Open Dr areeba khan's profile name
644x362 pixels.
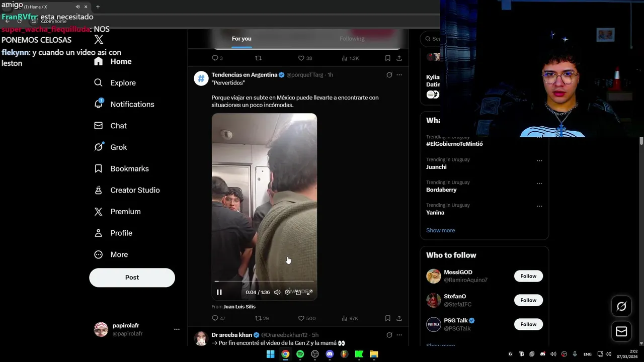(231, 335)
